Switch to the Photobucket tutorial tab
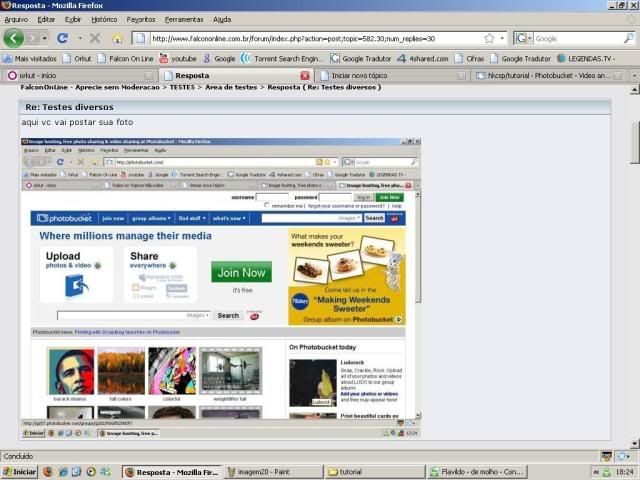640x480 pixels. click(x=549, y=76)
